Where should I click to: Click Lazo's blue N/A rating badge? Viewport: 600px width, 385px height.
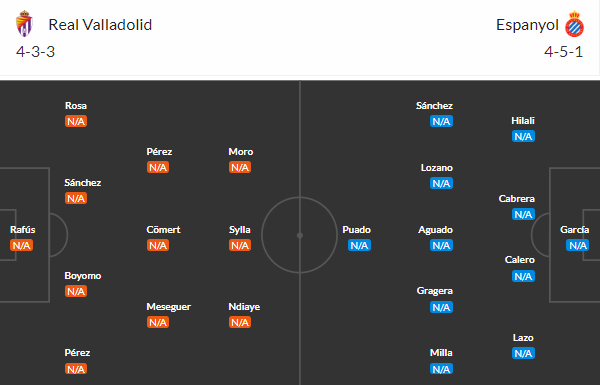pyautogui.click(x=523, y=353)
